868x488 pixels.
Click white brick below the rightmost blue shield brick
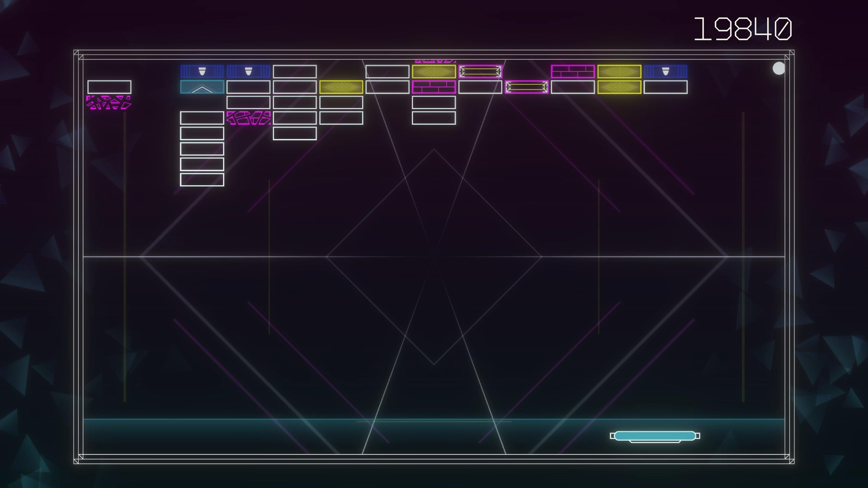point(665,87)
